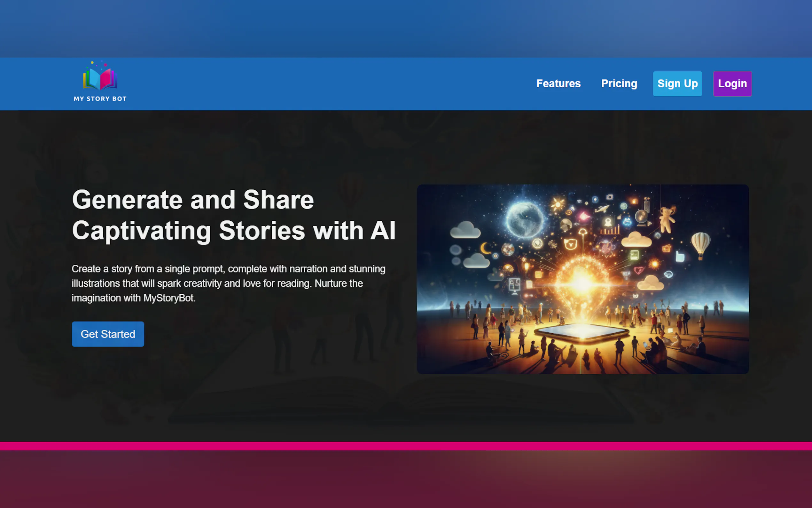Click the glowing Earth globe in the illustration
The width and height of the screenshot is (812, 508).
click(525, 220)
